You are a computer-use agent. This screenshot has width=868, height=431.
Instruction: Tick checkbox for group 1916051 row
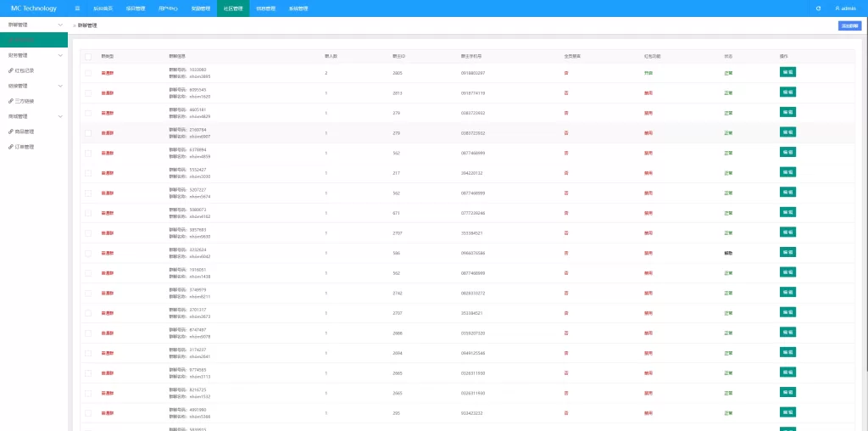[x=88, y=273]
